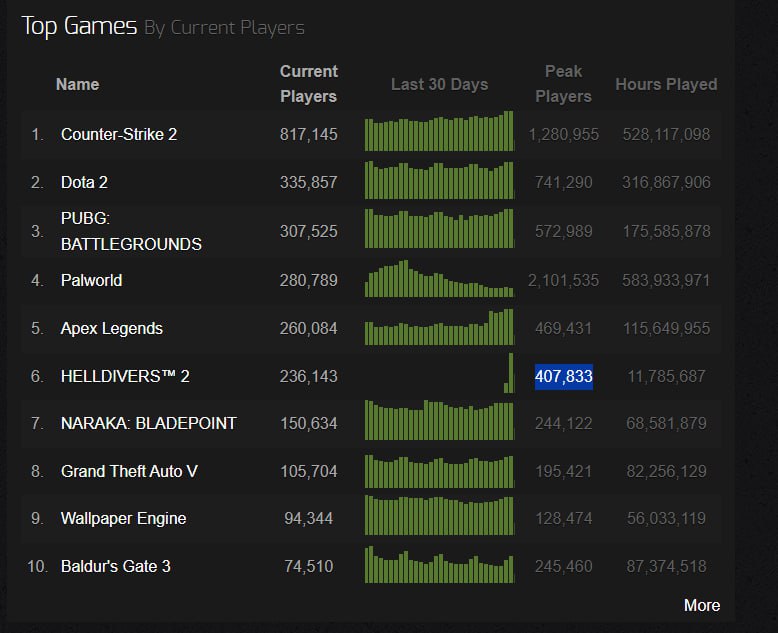
Task: Click highlighted 407,833 peak players value
Action: [564, 376]
